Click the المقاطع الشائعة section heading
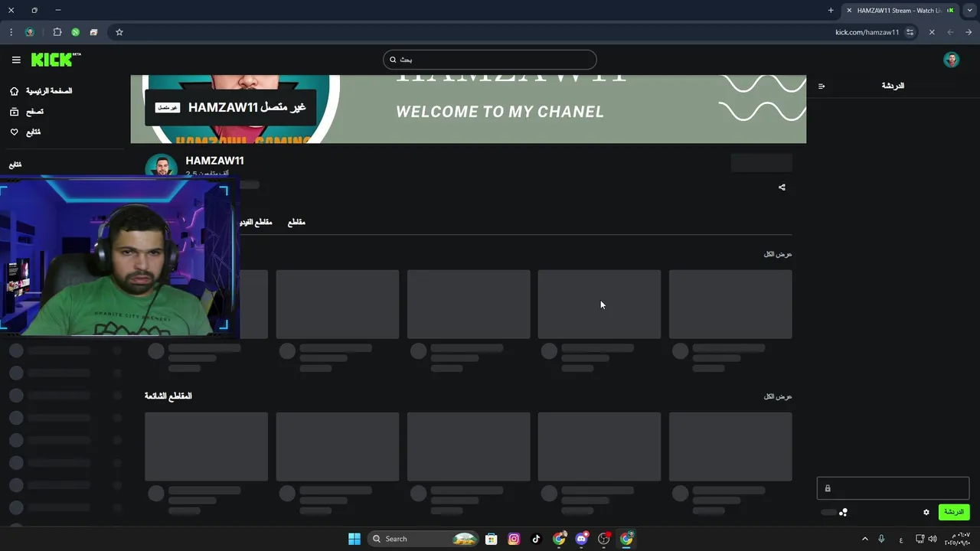The image size is (980, 551). point(168,396)
